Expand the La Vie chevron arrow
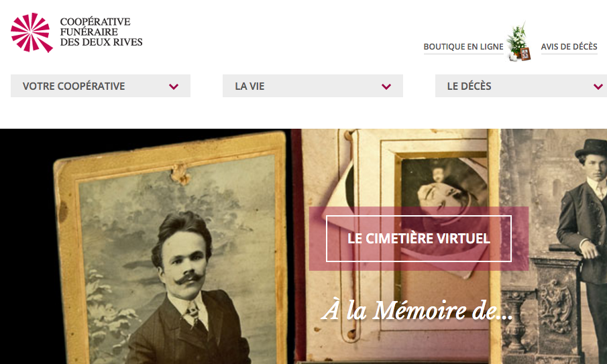 [386, 86]
